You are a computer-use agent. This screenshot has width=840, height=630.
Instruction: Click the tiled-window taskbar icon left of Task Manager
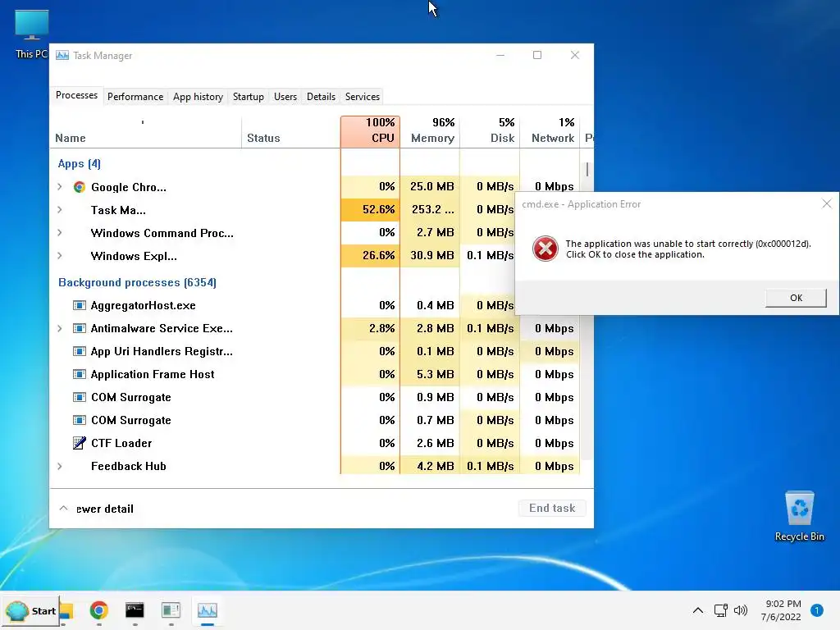[171, 610]
